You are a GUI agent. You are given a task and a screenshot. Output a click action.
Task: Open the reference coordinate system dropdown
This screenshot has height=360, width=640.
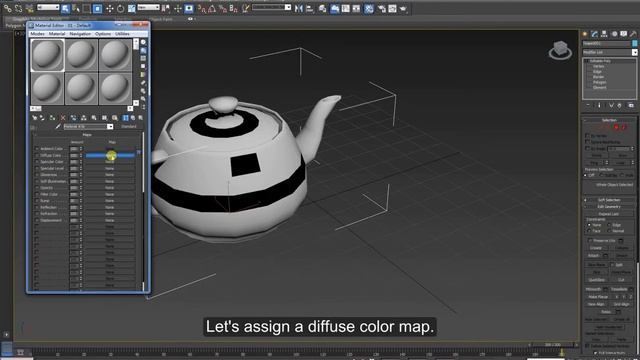click(149, 7)
